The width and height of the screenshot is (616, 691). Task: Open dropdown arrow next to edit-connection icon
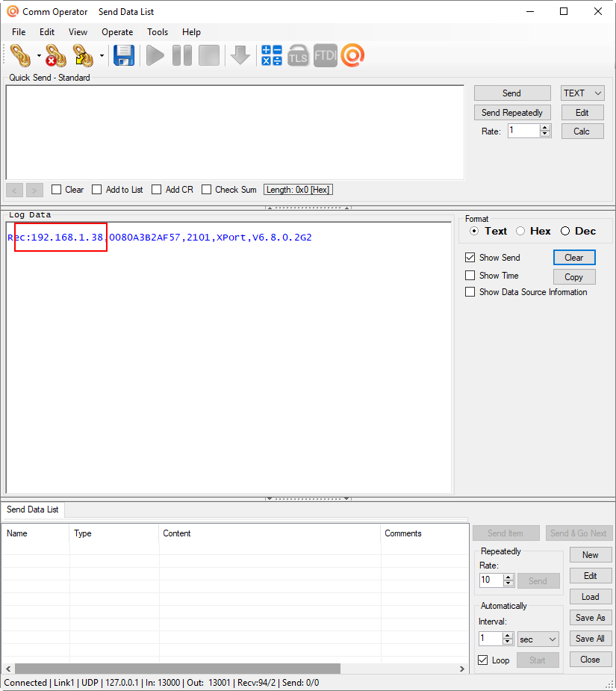coord(102,55)
